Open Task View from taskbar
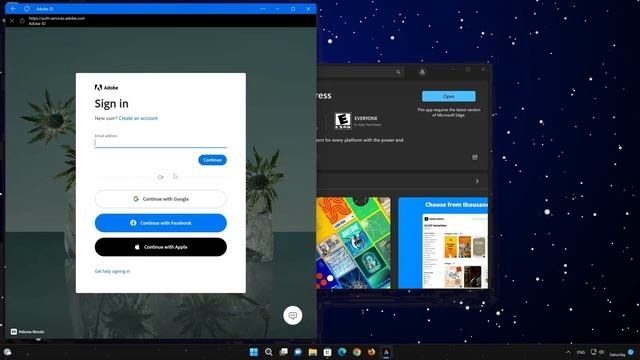Viewport: 640px width, 360px height. tap(283, 352)
